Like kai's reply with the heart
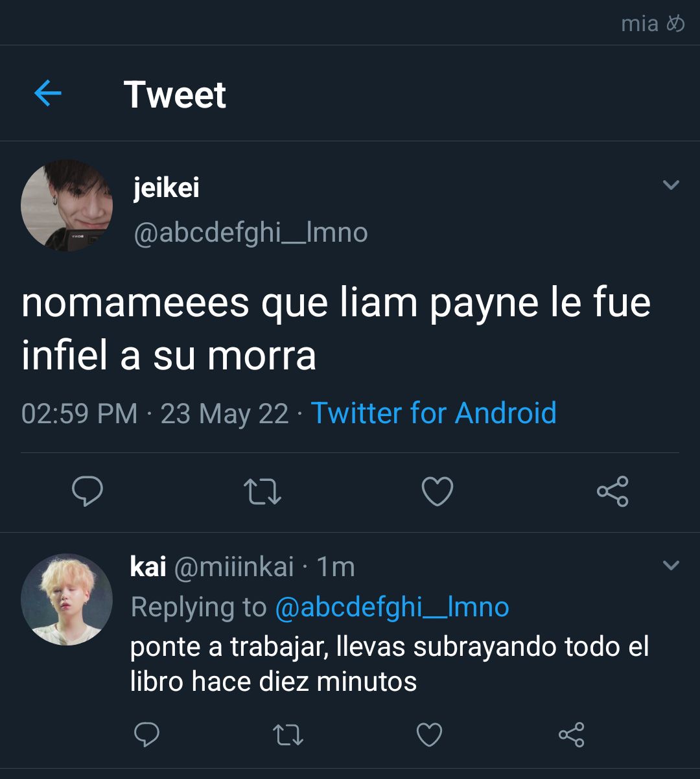Screen dimensions: 700x779 pyautogui.click(x=429, y=735)
